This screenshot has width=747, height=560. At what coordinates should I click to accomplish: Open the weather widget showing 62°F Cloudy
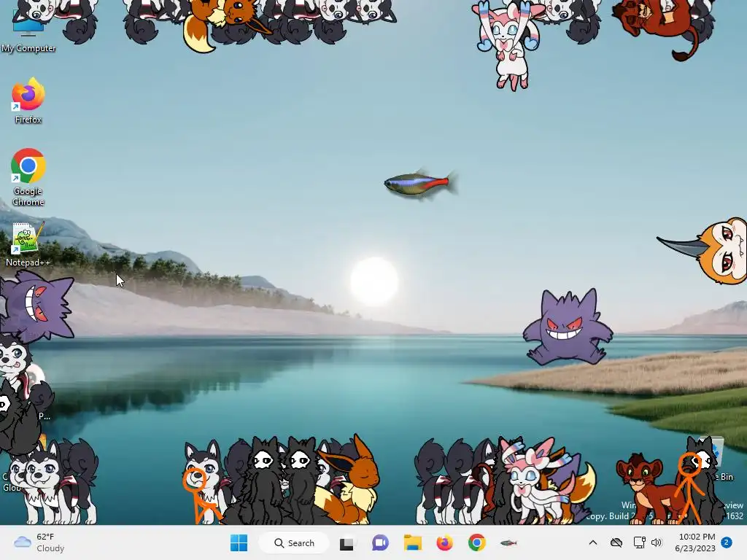click(39, 542)
